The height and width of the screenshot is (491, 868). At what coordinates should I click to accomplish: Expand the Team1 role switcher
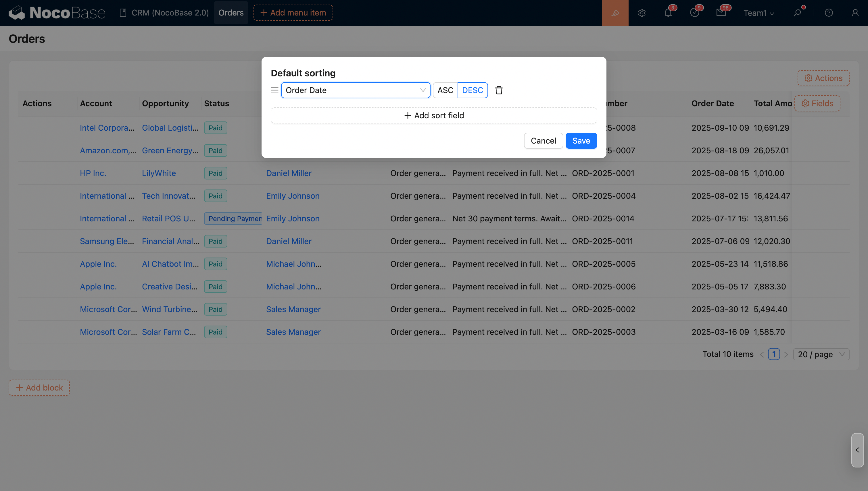758,13
